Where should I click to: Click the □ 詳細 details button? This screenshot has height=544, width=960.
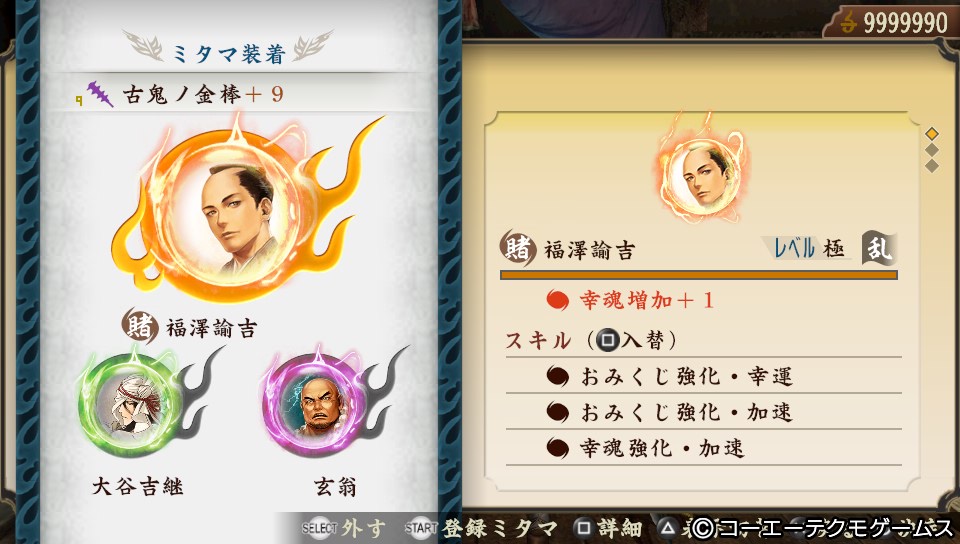tap(608, 527)
